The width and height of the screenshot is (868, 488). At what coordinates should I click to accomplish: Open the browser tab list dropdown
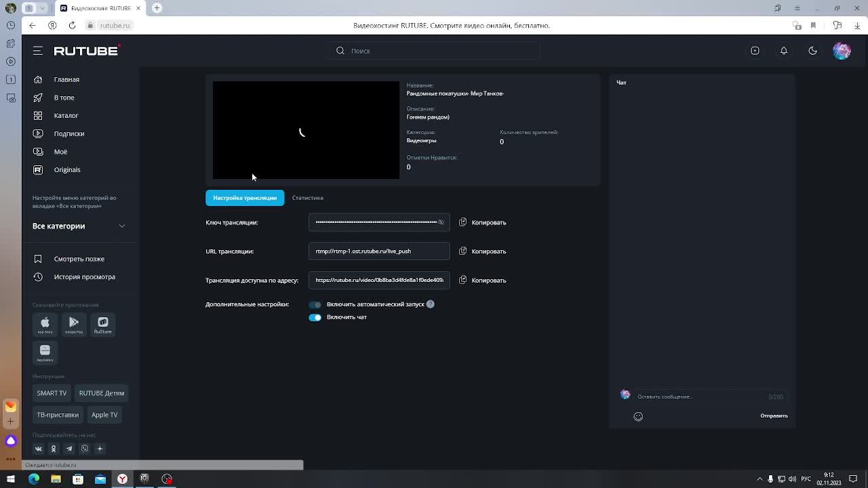point(42,8)
